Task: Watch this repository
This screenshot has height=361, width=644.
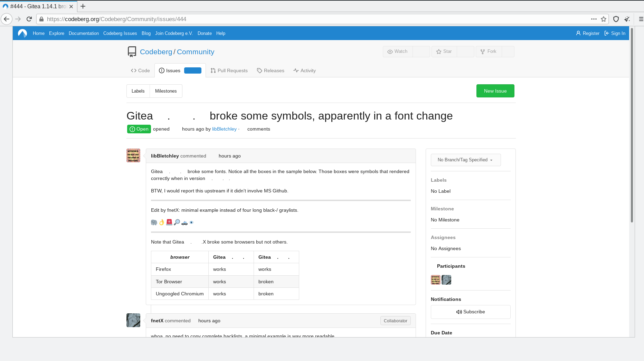Action: (x=398, y=51)
